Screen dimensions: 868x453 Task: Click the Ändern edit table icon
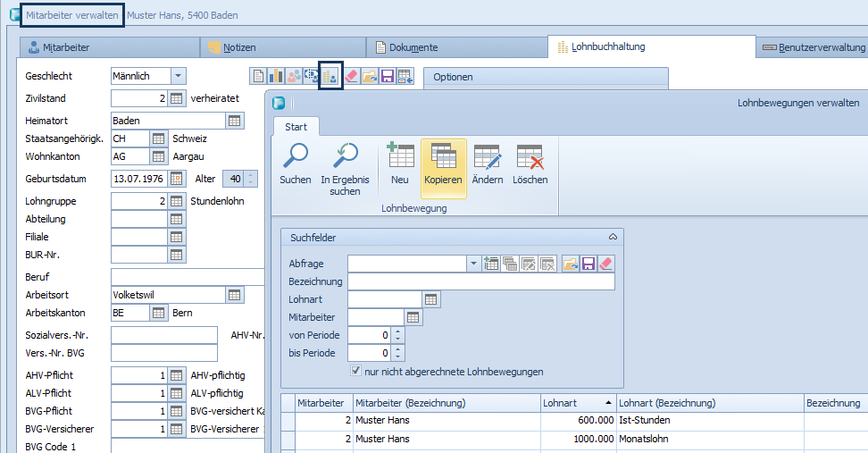pyautogui.click(x=487, y=158)
